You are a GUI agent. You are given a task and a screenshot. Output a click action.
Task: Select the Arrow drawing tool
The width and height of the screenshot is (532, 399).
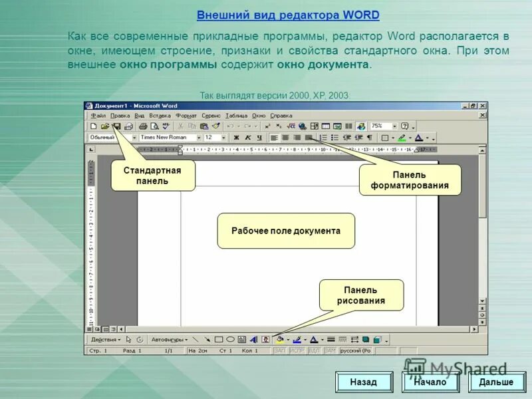pos(207,339)
